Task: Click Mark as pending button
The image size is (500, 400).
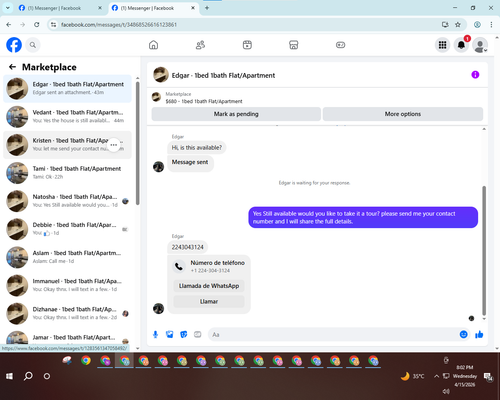Action: (x=236, y=114)
